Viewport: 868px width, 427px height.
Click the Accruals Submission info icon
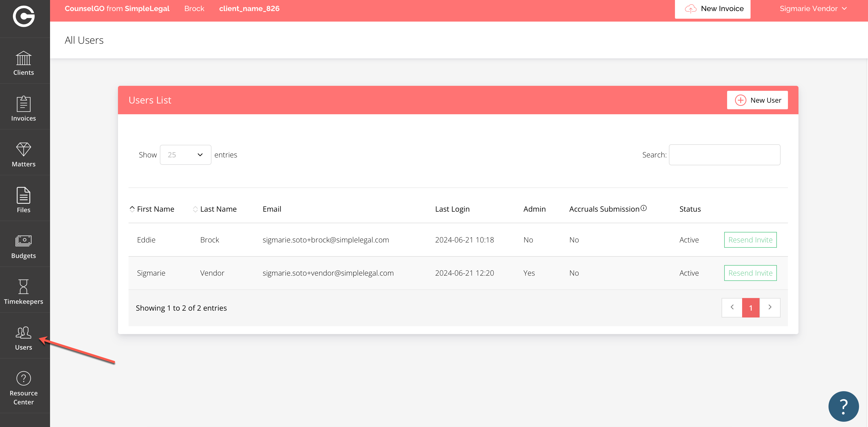(644, 208)
